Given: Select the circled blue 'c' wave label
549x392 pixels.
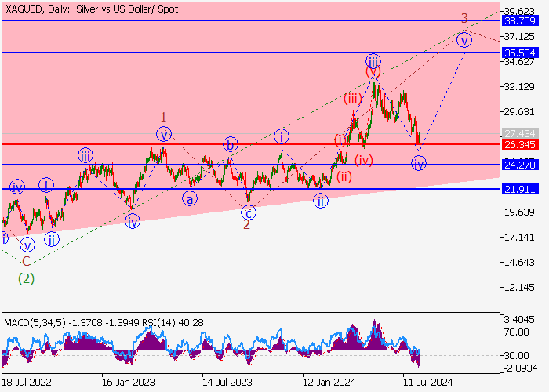Looking at the screenshot, I should coord(249,212).
